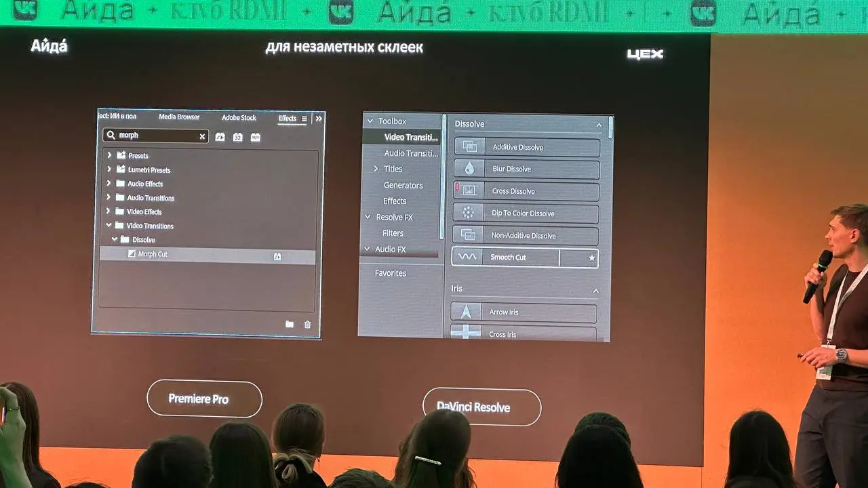Expand the Audio Transitions arrow in Premiere
868x488 pixels.
tap(108, 198)
